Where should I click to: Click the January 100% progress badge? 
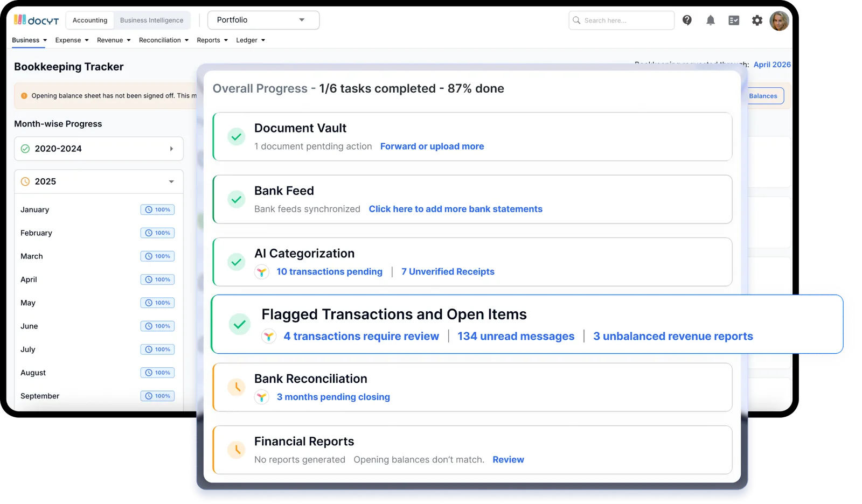157,209
